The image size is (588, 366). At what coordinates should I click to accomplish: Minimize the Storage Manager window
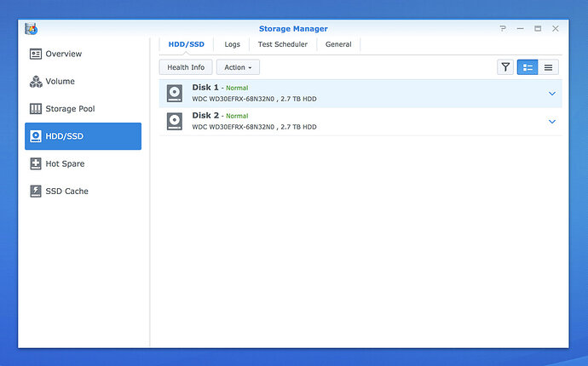(520, 28)
